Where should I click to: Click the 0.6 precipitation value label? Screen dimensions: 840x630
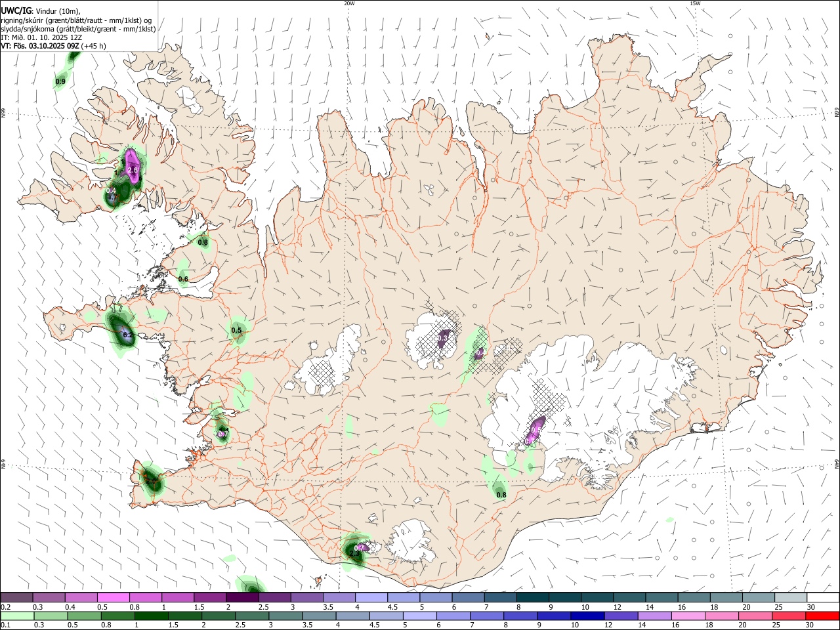(183, 280)
